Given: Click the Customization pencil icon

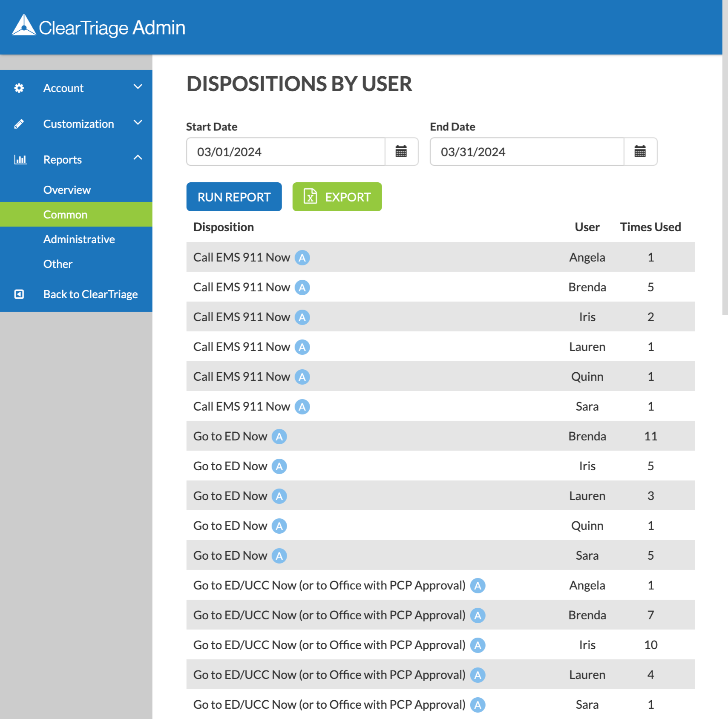Looking at the screenshot, I should tap(19, 124).
